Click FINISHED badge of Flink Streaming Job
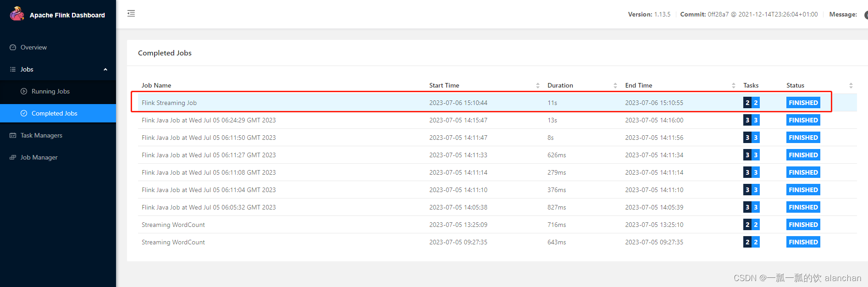The width and height of the screenshot is (868, 287). (x=803, y=103)
